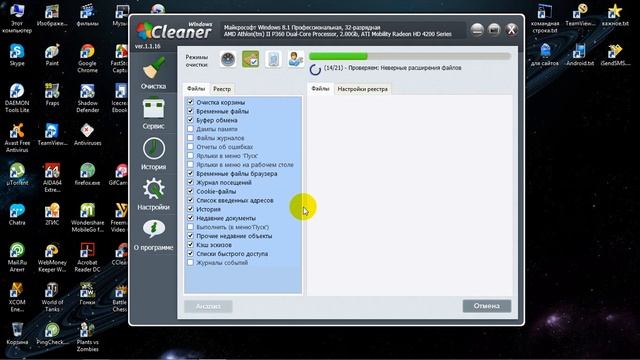This screenshot has height=360, width=640.
Task: Uncheck Буфер обмена checkbox
Action: (191, 120)
